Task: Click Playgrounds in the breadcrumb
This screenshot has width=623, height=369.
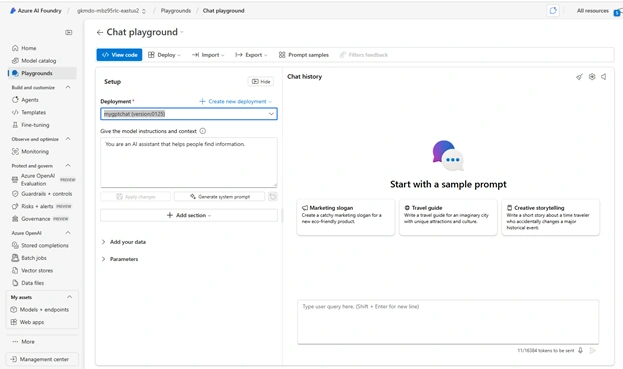Action: tap(176, 11)
